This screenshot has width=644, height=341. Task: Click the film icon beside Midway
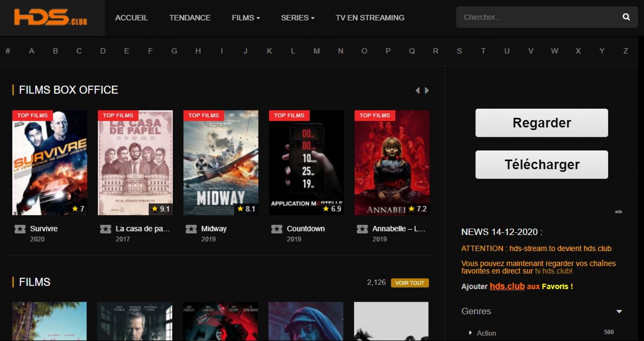click(191, 229)
